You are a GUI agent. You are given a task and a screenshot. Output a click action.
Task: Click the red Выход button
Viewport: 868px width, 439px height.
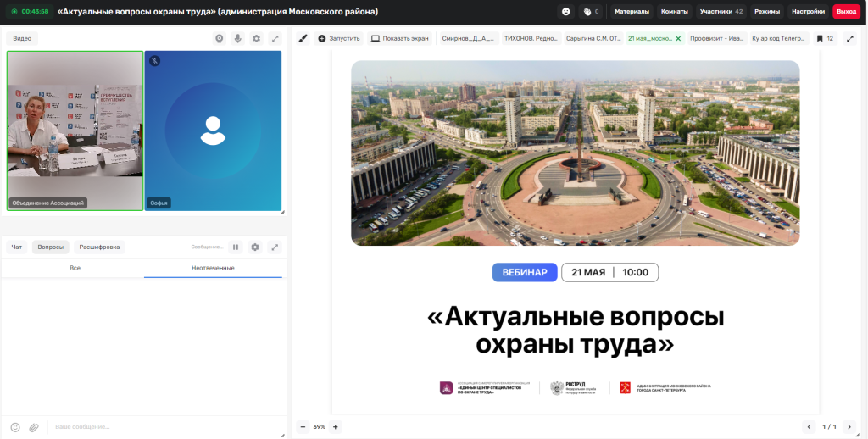[x=847, y=12]
